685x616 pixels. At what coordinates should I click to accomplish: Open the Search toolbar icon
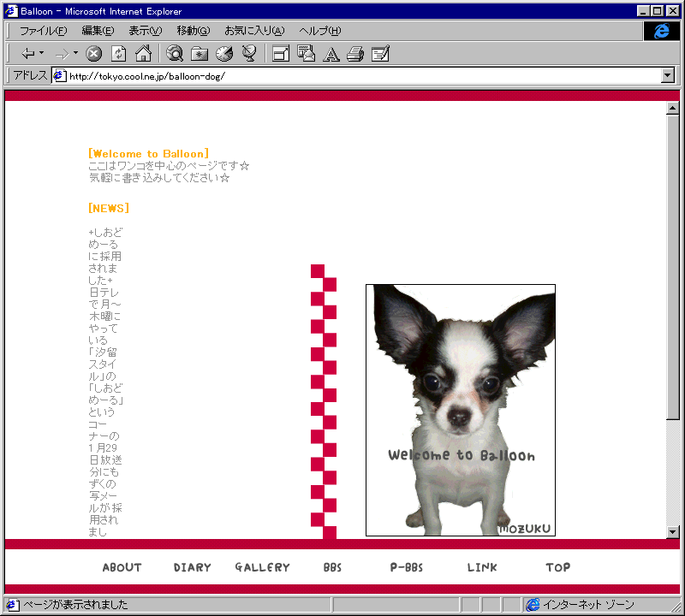175,54
